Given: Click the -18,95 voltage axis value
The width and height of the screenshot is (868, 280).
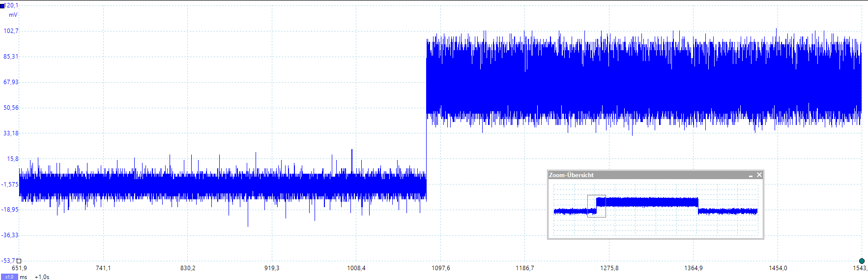Looking at the screenshot, I should tap(10, 209).
